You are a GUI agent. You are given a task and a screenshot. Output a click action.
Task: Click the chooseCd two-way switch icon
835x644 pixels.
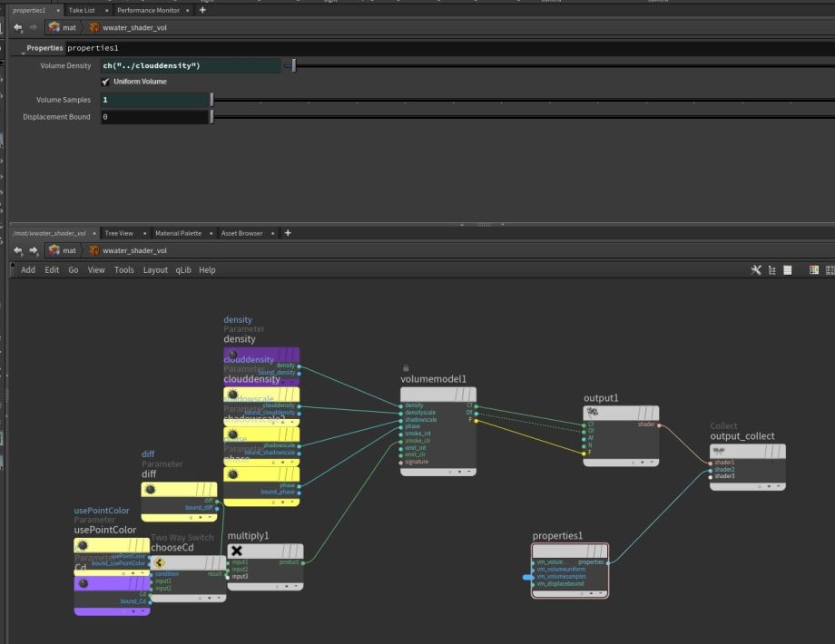pos(161,562)
